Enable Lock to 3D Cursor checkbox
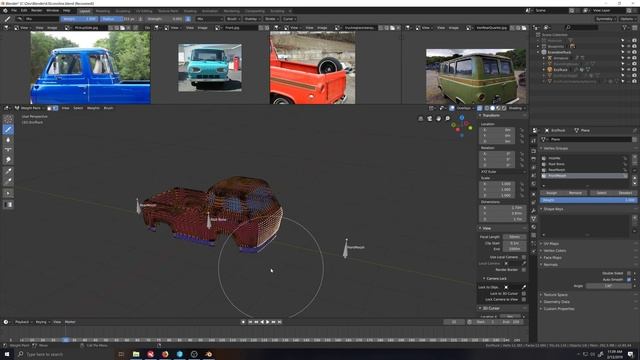This screenshot has height=360, width=640. 524,293
